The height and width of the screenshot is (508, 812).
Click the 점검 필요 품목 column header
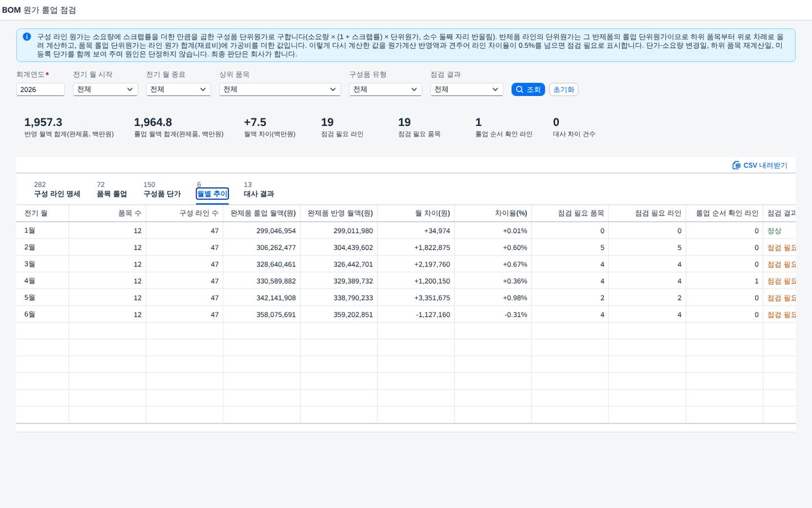click(x=570, y=213)
